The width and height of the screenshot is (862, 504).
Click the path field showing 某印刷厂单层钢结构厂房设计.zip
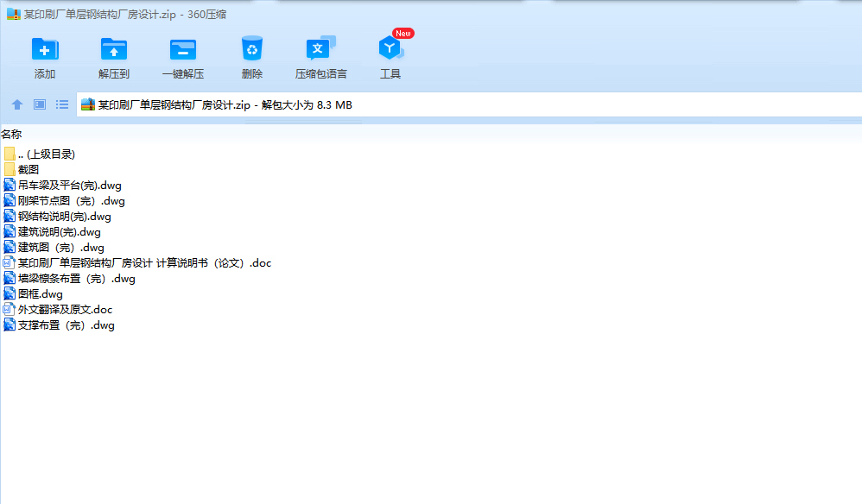(469, 104)
